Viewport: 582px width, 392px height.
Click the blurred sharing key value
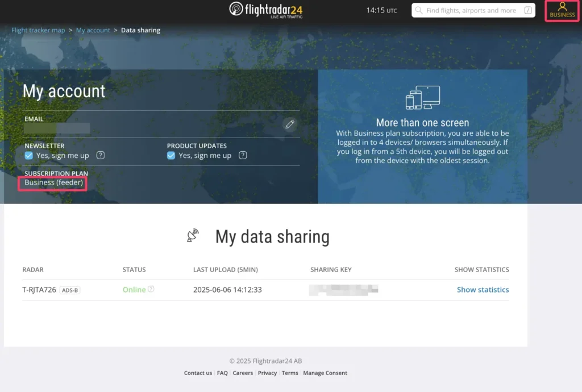coord(344,290)
